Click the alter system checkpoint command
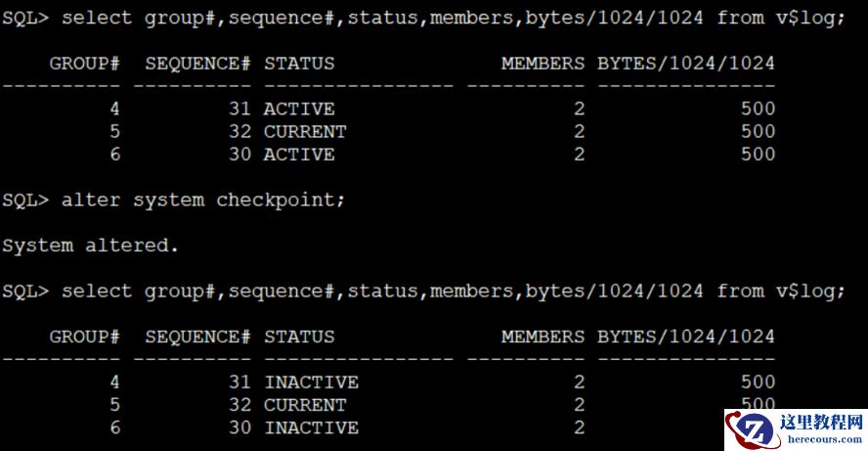The width and height of the screenshot is (868, 451). (x=203, y=200)
